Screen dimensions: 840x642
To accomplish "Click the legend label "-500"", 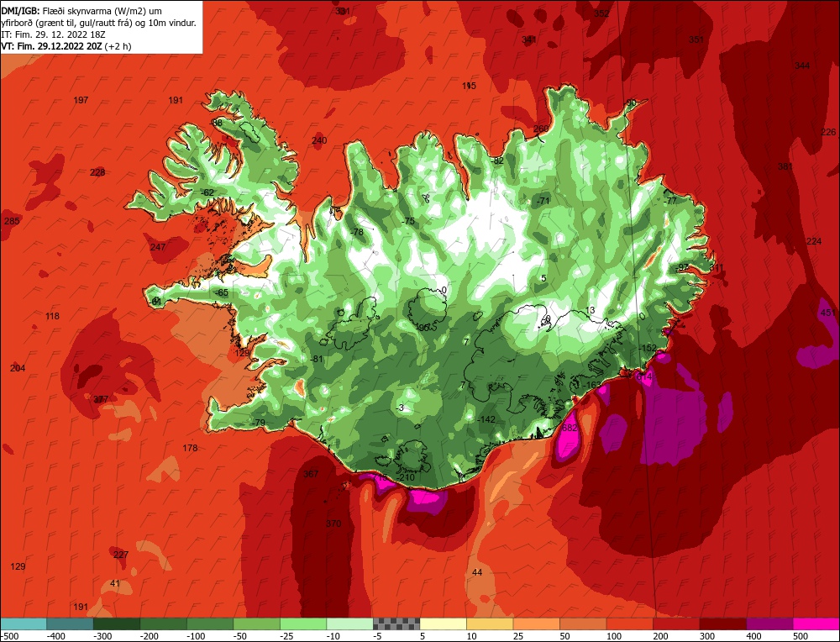I will [9, 636].
